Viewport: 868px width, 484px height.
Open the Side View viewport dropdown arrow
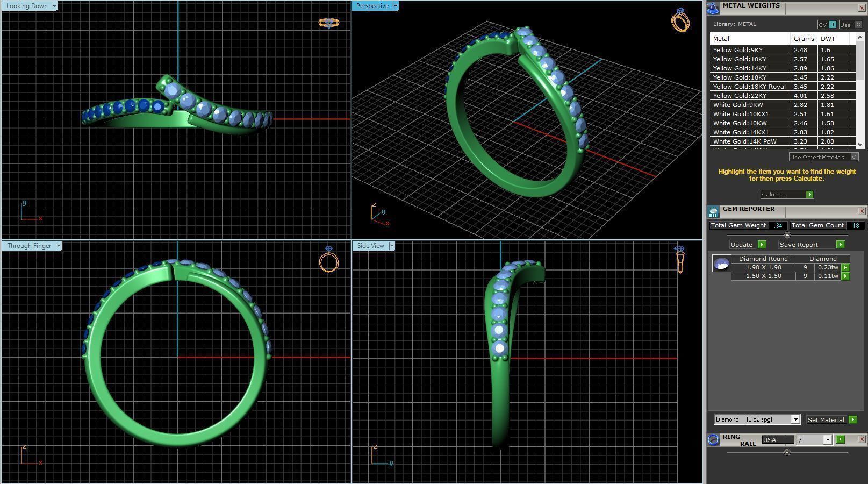[392, 246]
